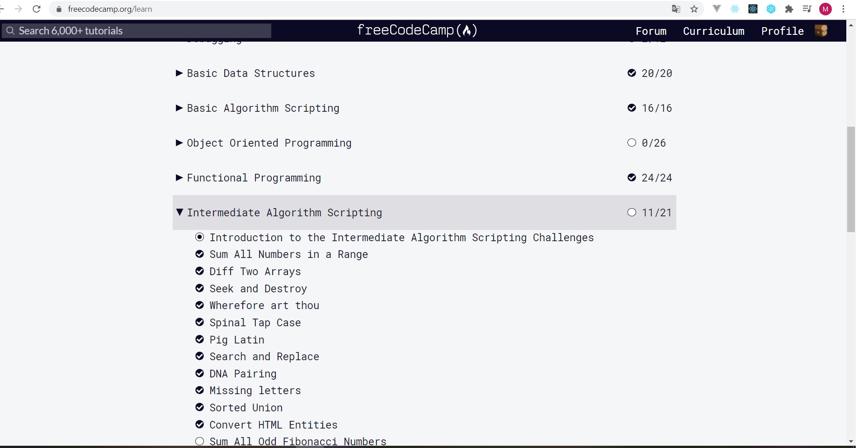Click the radio dot beside the Introduction lesson
Viewport: 868px width, 448px height.
199,237
